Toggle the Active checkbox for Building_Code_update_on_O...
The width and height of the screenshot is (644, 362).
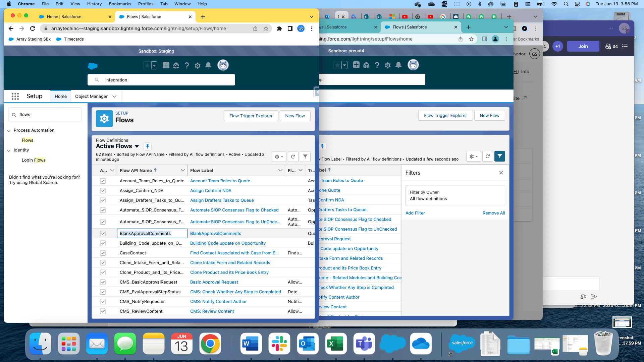(103, 243)
